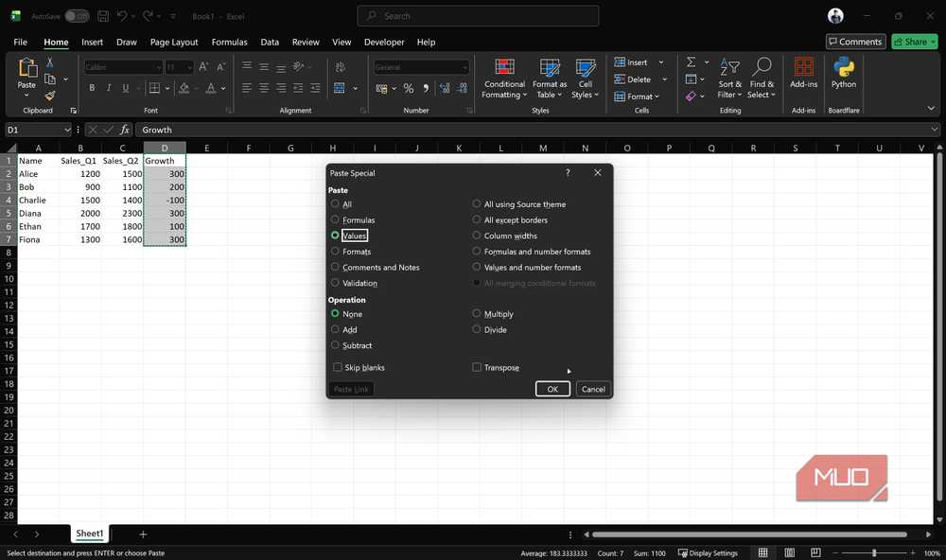Image resolution: width=946 pixels, height=560 pixels.
Task: Click the horizontal scrollbar thumb
Action: point(749,534)
